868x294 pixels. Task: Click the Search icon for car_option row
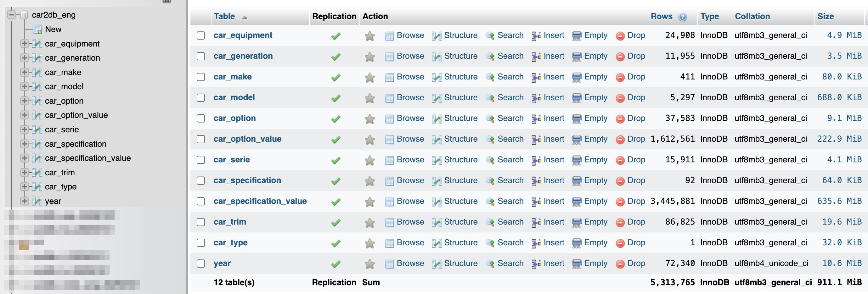(x=490, y=119)
